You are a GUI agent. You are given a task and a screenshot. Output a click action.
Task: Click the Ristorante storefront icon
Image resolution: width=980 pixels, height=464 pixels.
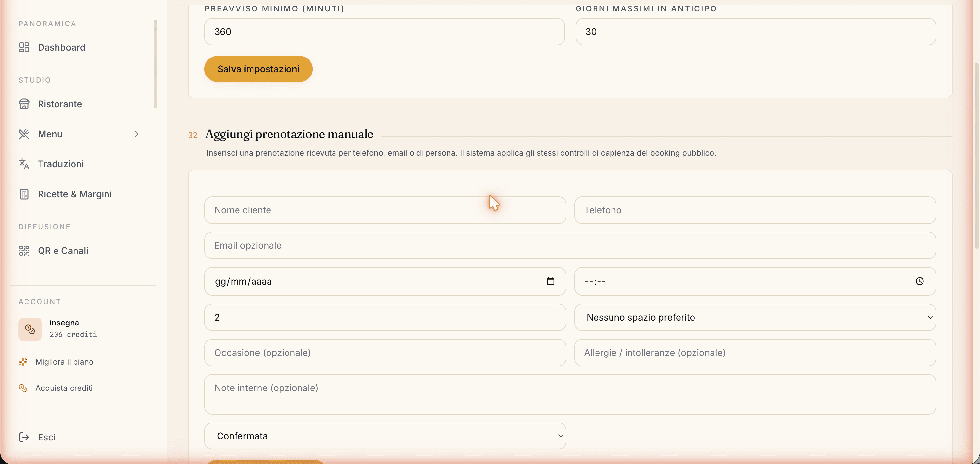tap(24, 104)
